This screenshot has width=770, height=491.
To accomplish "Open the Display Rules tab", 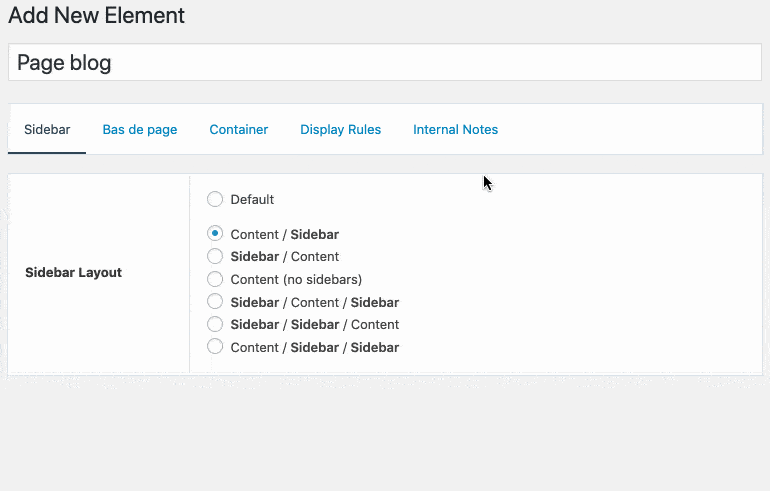I will pyautogui.click(x=340, y=130).
